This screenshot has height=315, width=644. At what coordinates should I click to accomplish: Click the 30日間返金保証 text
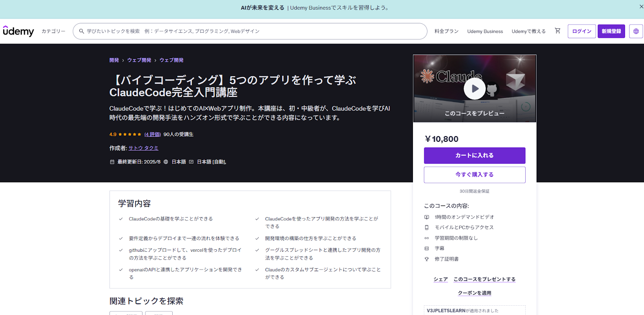point(475,191)
